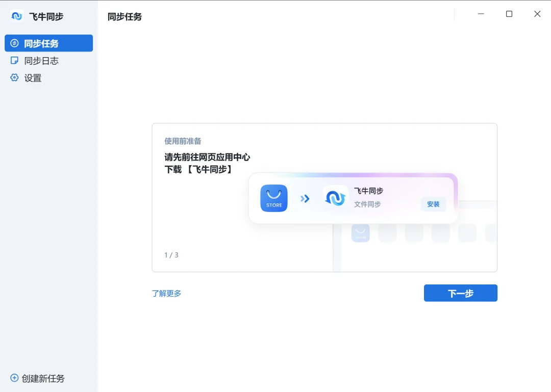
Task: Click the 请先前往网页应用中心 instruction text
Action: pyautogui.click(x=207, y=157)
